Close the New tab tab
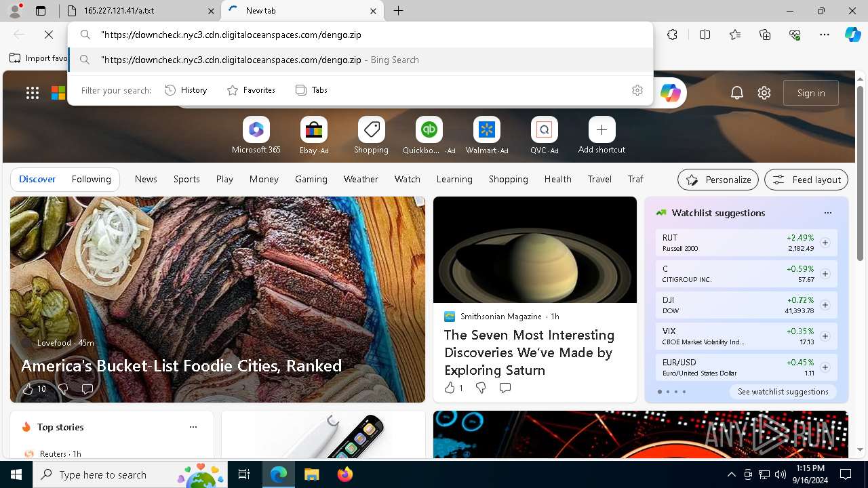The image size is (868, 488). [x=374, y=11]
